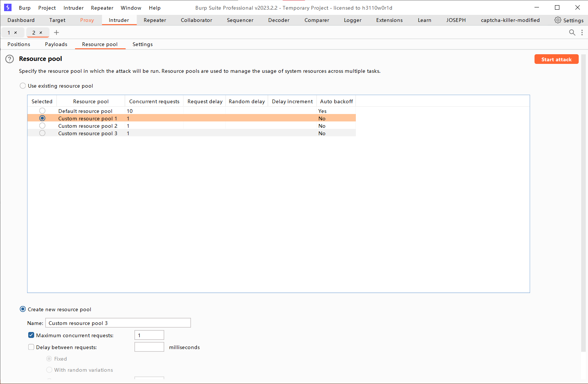Image resolution: width=588 pixels, height=384 pixels.
Task: Click the Selected column header
Action: pyautogui.click(x=42, y=101)
